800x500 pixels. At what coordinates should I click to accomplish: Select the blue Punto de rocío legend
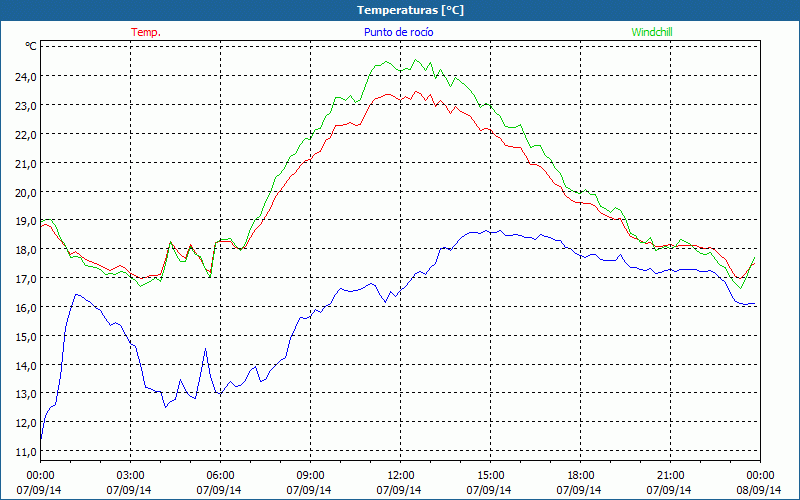point(398,32)
